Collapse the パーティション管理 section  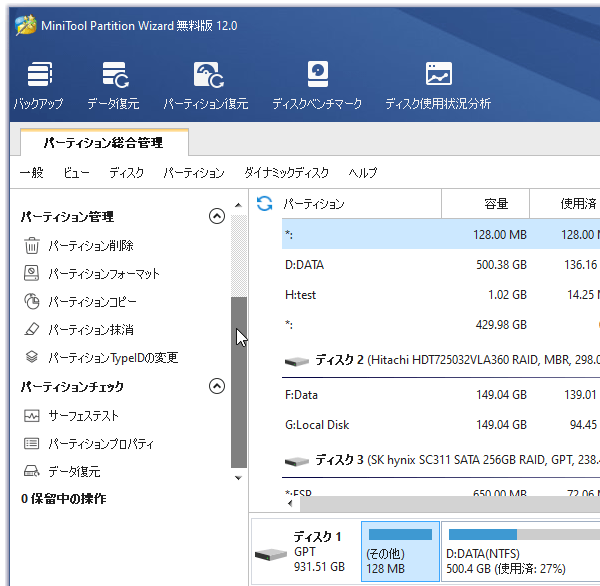(217, 216)
